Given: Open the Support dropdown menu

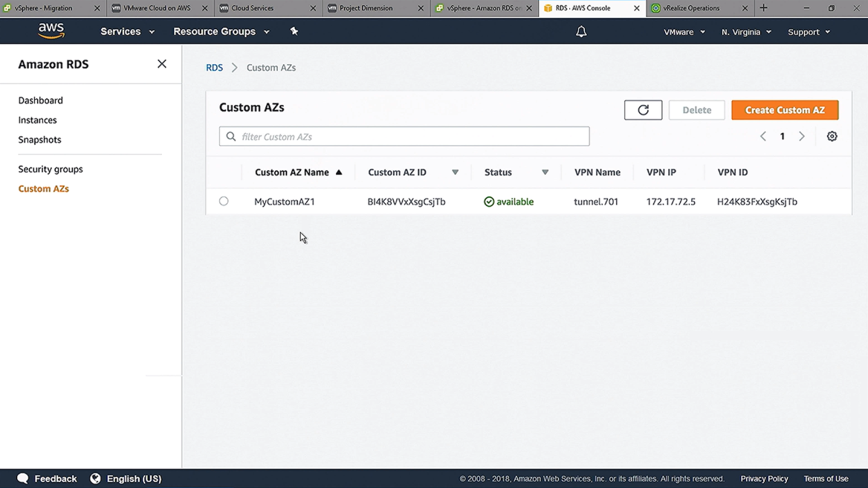Looking at the screenshot, I should (x=809, y=32).
